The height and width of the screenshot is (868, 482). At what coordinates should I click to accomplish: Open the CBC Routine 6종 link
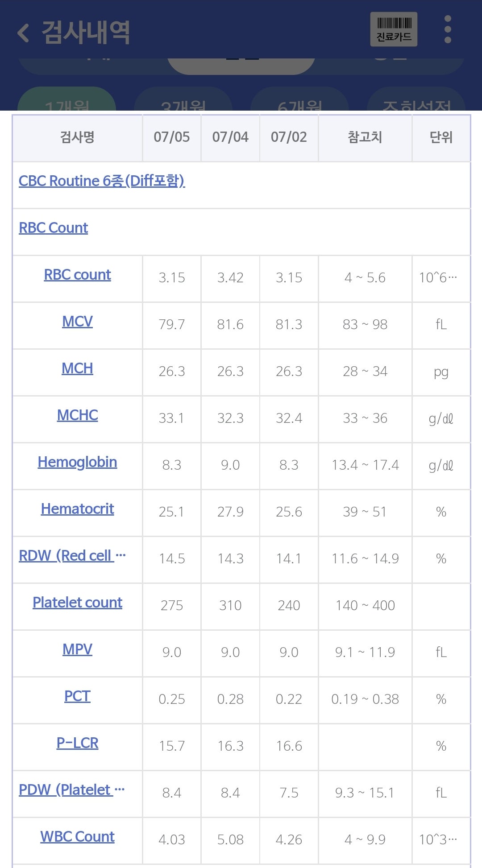[x=102, y=181]
